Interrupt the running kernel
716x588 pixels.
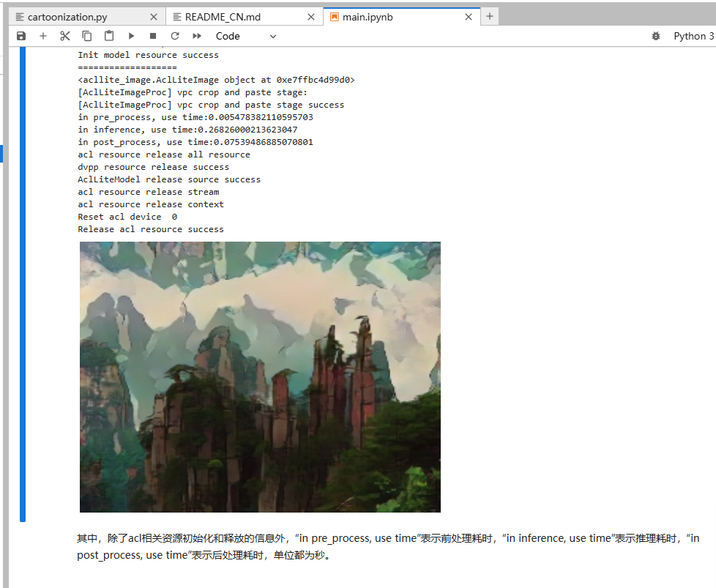(x=153, y=35)
